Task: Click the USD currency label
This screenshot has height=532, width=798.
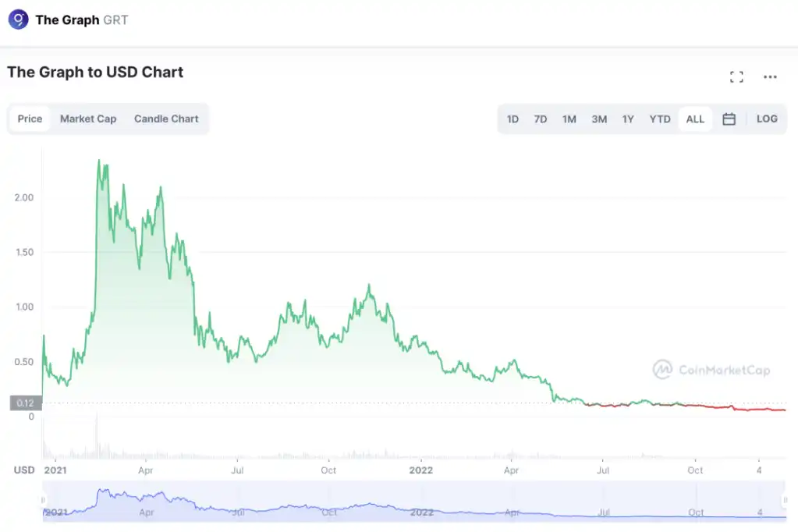Action: tap(24, 470)
